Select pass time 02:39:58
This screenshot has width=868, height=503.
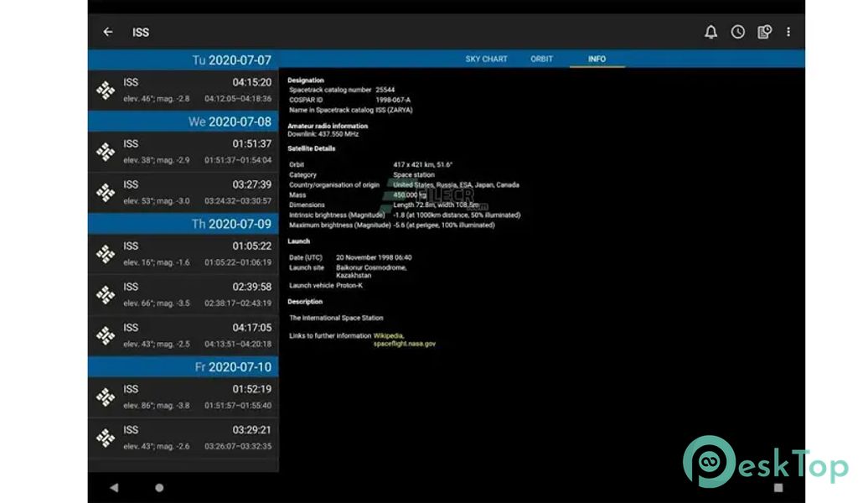coord(252,287)
